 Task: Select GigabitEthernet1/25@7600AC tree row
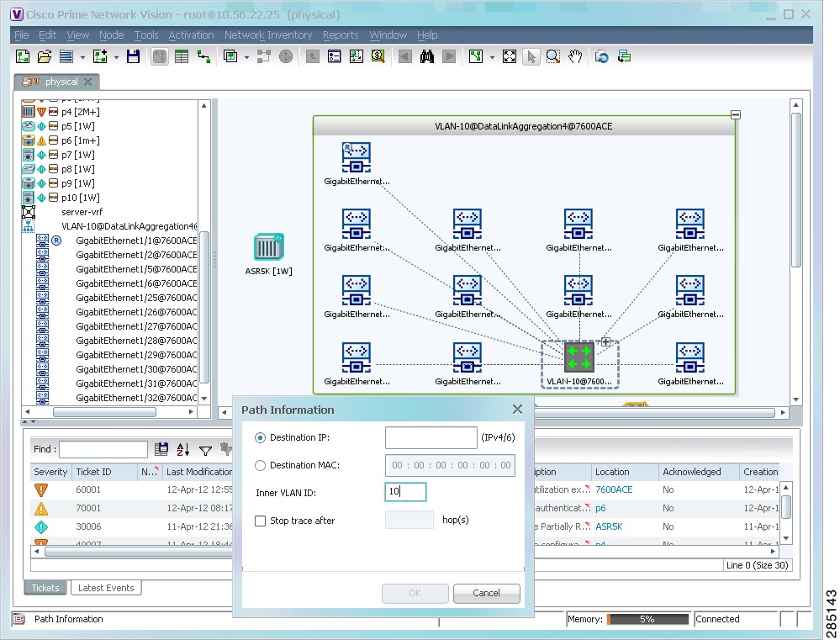click(x=136, y=298)
